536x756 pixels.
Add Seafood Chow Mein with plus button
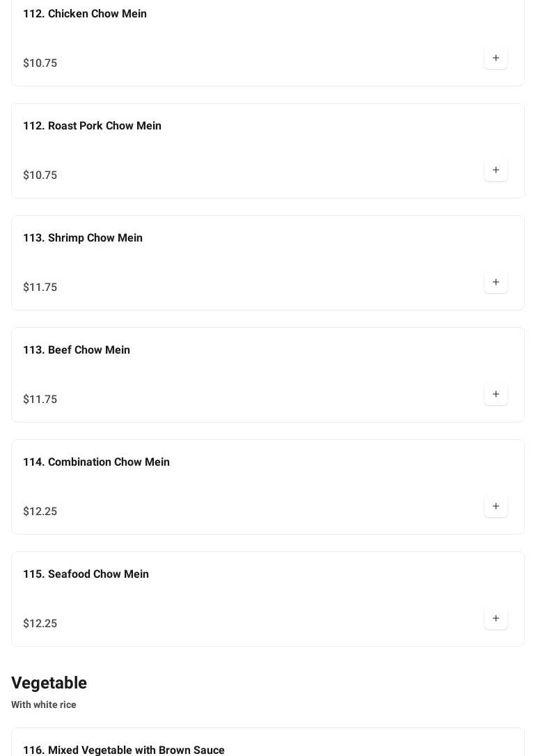[496, 618]
